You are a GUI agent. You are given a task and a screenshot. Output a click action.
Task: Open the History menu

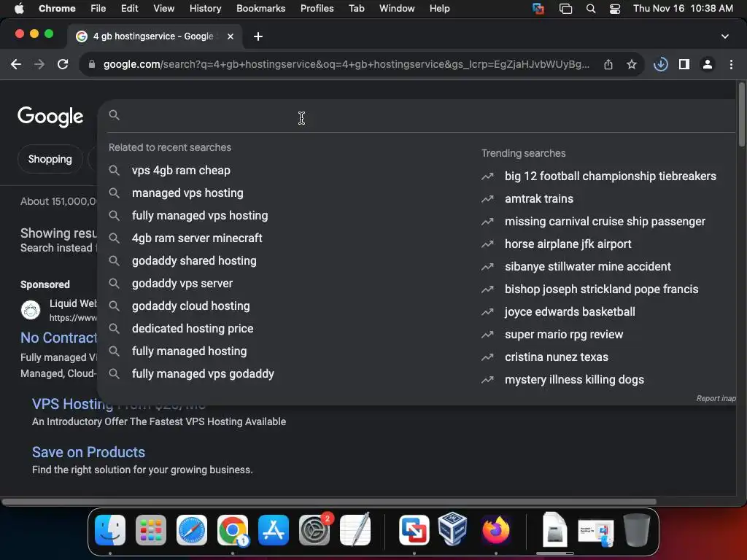click(x=205, y=9)
